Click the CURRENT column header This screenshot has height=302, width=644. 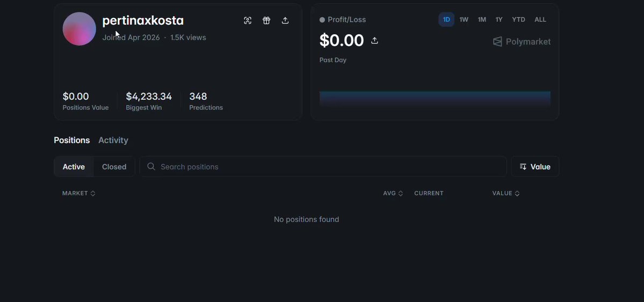tap(429, 193)
